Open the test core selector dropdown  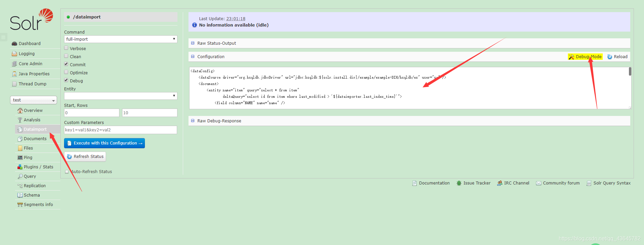coord(34,100)
